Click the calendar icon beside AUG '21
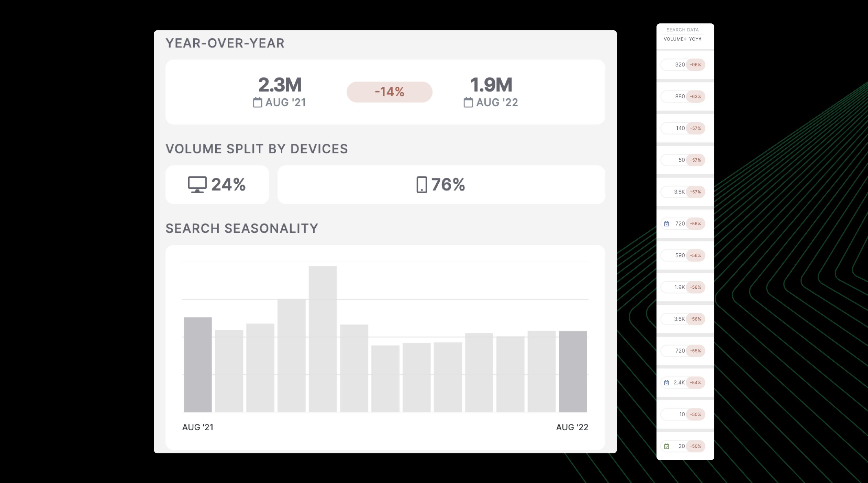868x483 pixels. pyautogui.click(x=258, y=102)
